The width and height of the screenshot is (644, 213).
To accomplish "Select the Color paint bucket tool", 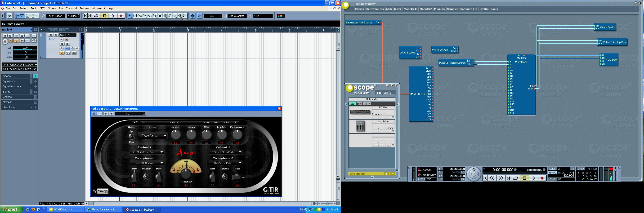I will [x=185, y=16].
